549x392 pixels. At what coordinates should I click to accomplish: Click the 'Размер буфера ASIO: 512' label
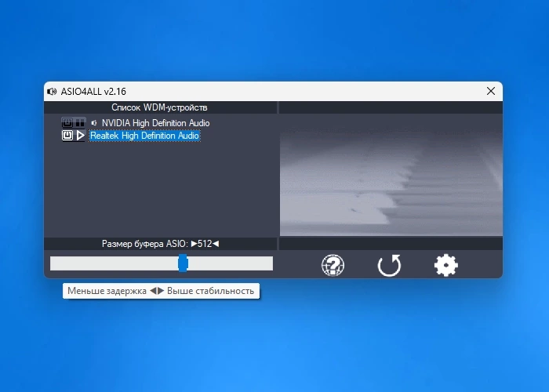coord(160,244)
